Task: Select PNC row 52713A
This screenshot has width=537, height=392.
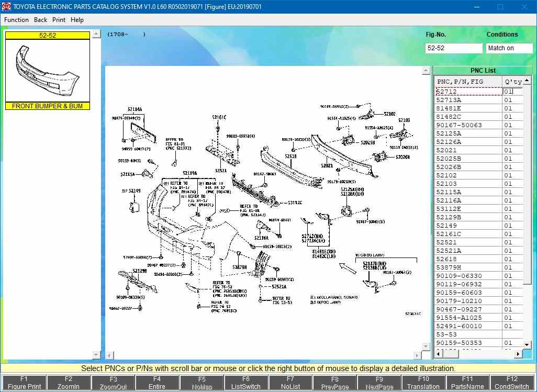Action: click(479, 100)
